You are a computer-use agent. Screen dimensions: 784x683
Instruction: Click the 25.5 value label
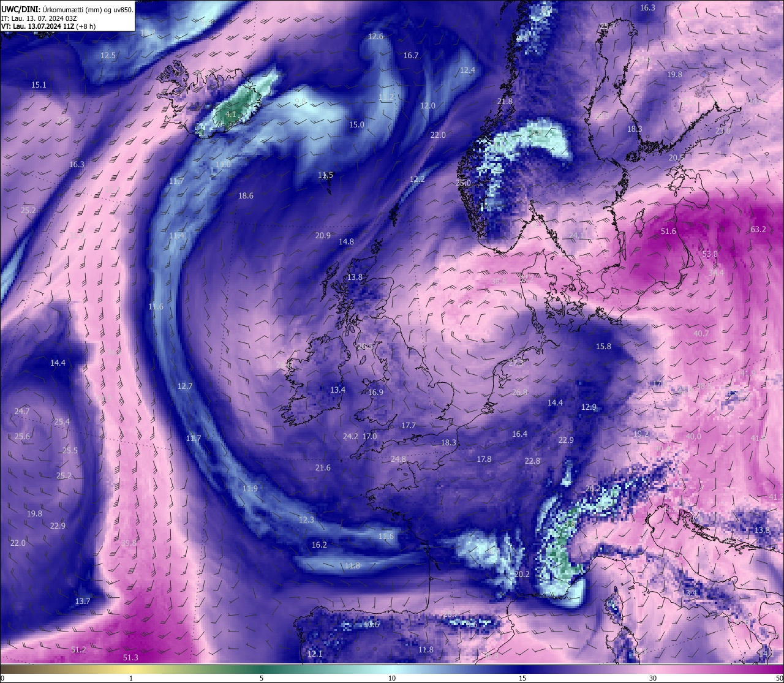[x=70, y=451]
